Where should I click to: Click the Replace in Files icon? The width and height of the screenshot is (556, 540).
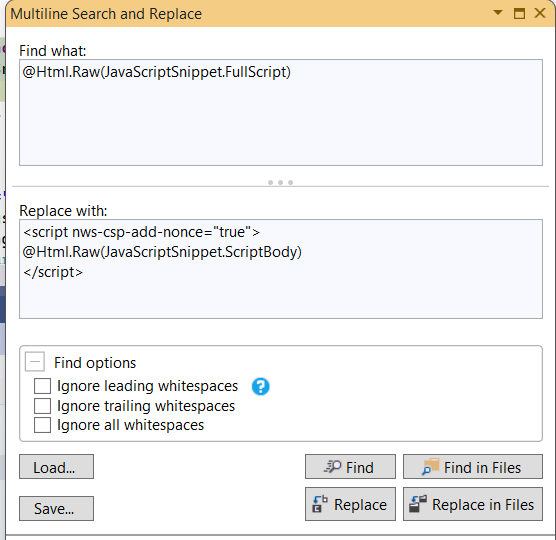click(x=418, y=504)
